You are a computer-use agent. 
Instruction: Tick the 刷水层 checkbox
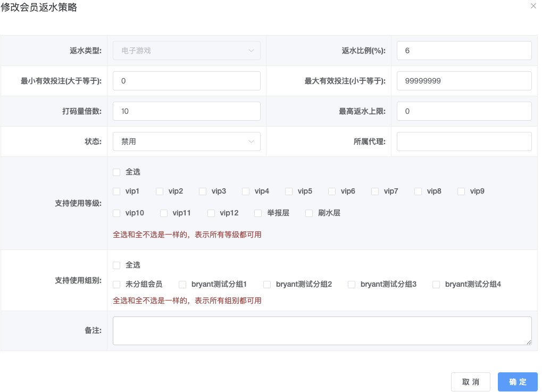(x=309, y=213)
